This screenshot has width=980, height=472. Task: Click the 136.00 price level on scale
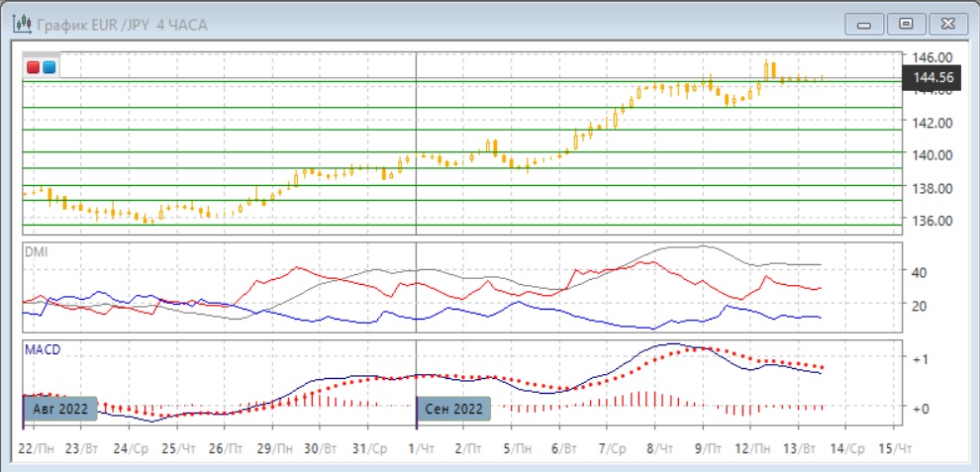tap(931, 221)
